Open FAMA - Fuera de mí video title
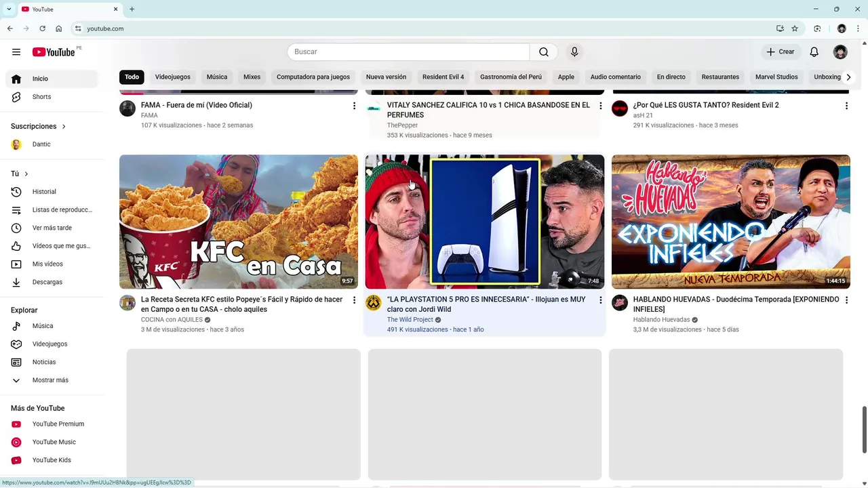The width and height of the screenshot is (868, 488). [x=197, y=105]
